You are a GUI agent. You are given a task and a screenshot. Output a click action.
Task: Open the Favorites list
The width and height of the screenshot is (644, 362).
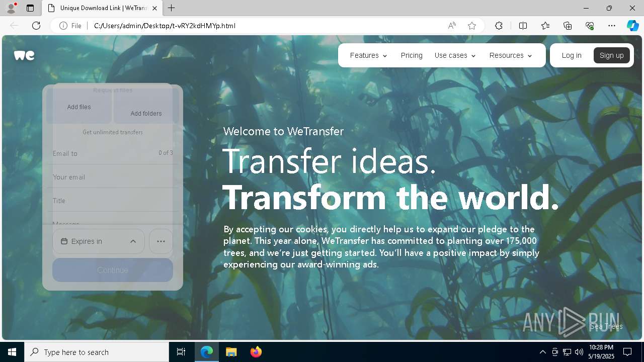(545, 26)
